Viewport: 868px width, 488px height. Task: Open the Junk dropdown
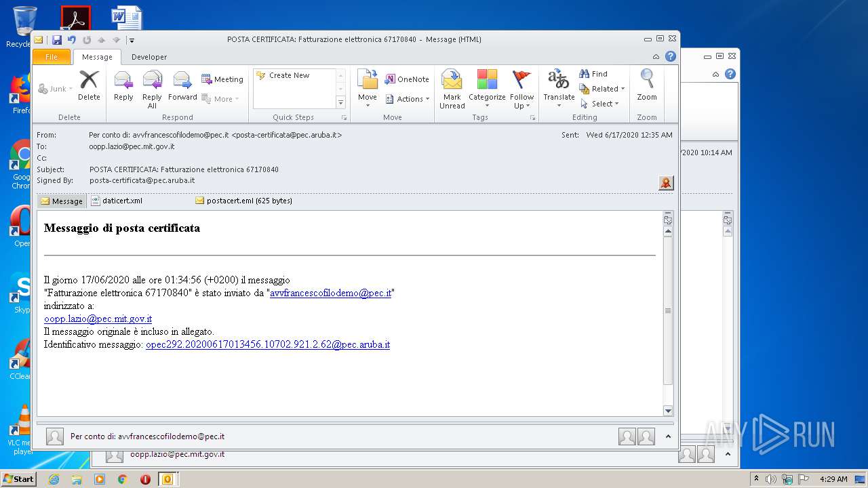pos(55,89)
